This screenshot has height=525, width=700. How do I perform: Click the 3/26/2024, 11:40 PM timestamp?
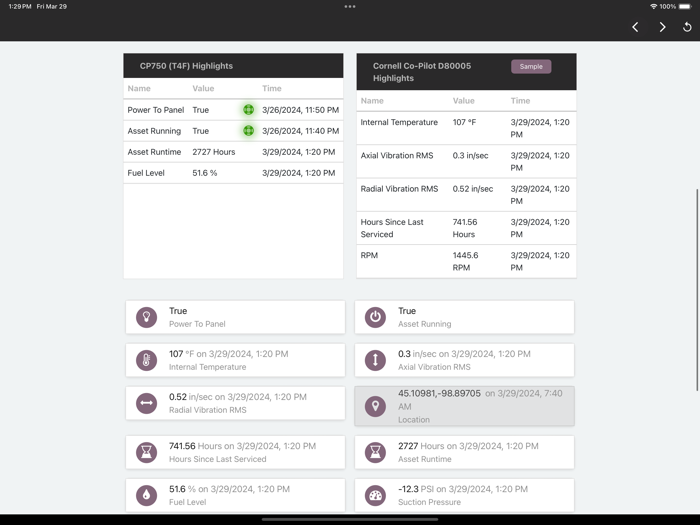300,131
